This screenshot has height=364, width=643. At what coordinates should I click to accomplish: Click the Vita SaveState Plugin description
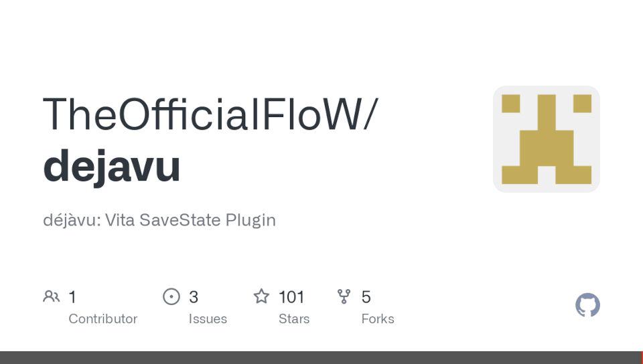pyautogui.click(x=159, y=220)
